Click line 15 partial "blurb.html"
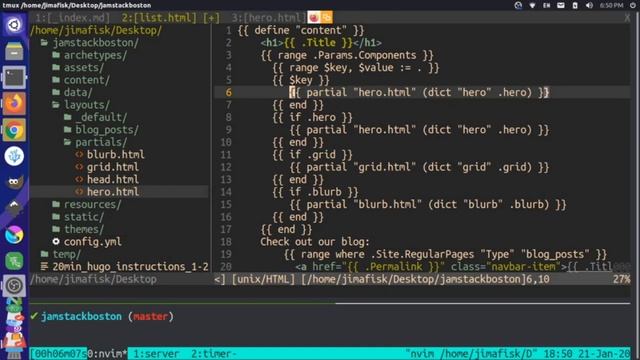This screenshot has width=640, height=360. pyautogui.click(x=428, y=204)
